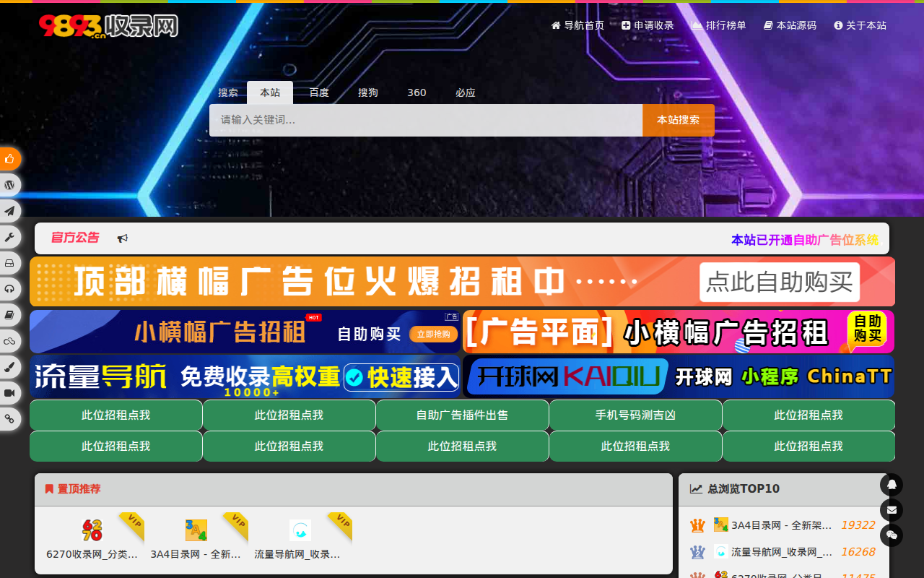Select the WordPress icon in left sidebar

coord(9,185)
